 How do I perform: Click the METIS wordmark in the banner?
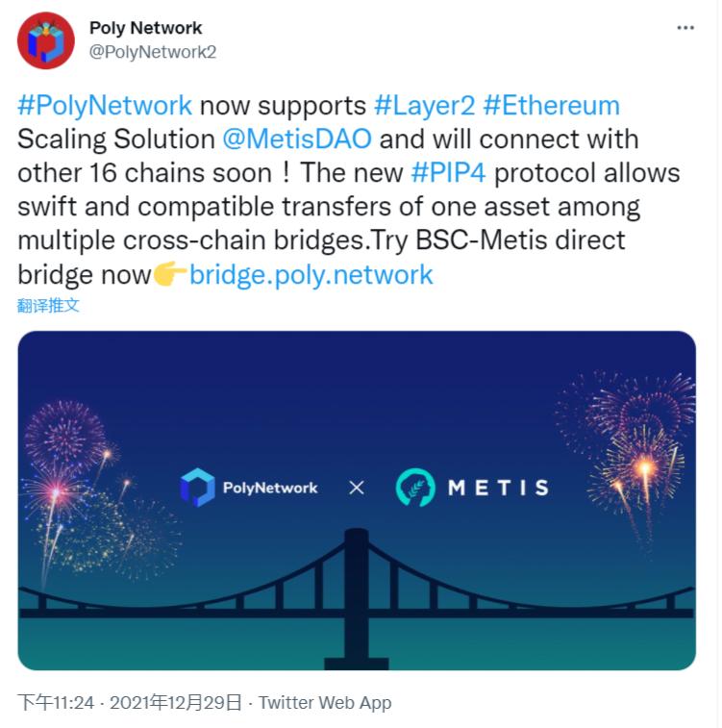(x=498, y=488)
